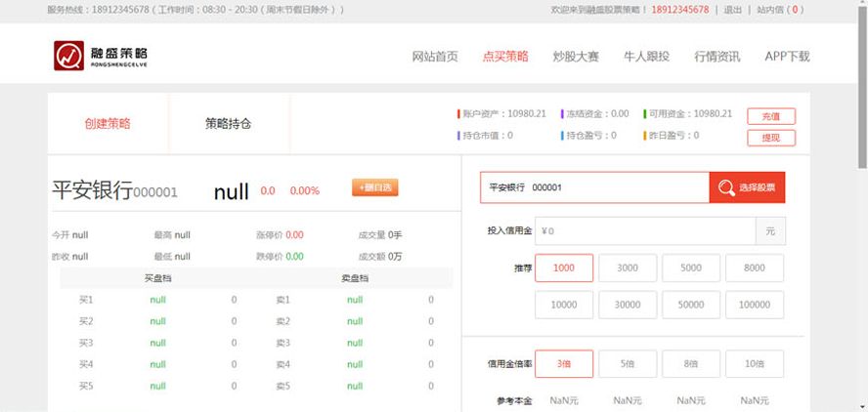Click the 买盘档 column header
Image resolution: width=868 pixels, height=412 pixels.
pos(157,278)
